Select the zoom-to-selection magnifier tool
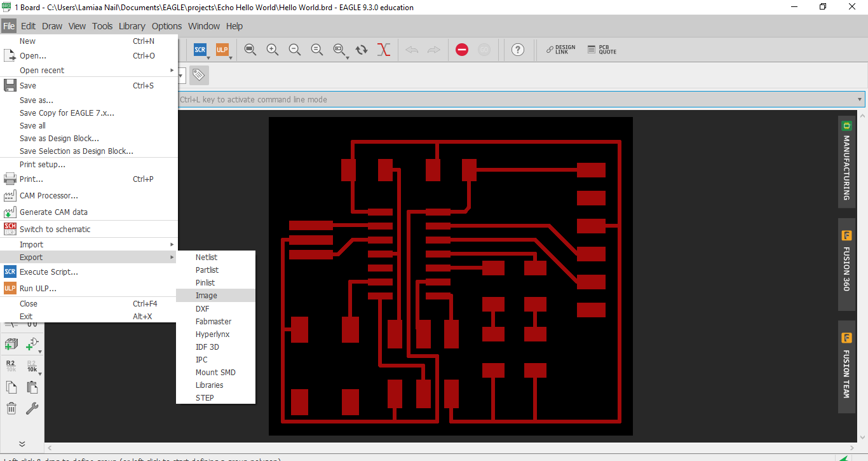Image resolution: width=868 pixels, height=461 pixels. point(339,50)
